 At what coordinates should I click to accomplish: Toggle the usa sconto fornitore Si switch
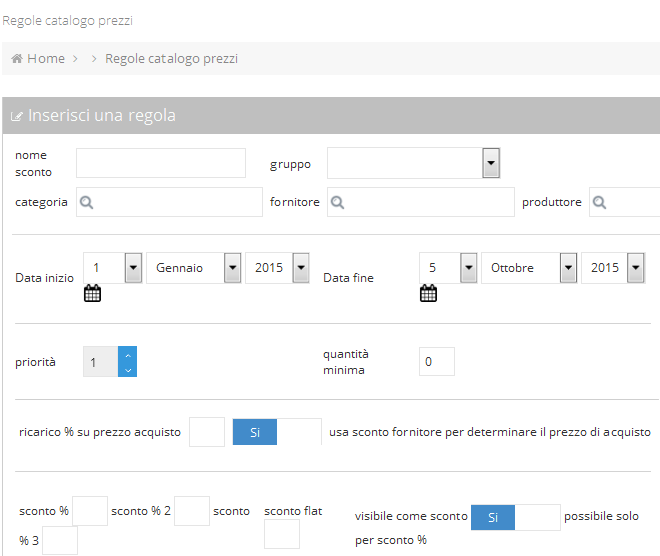tap(277, 432)
